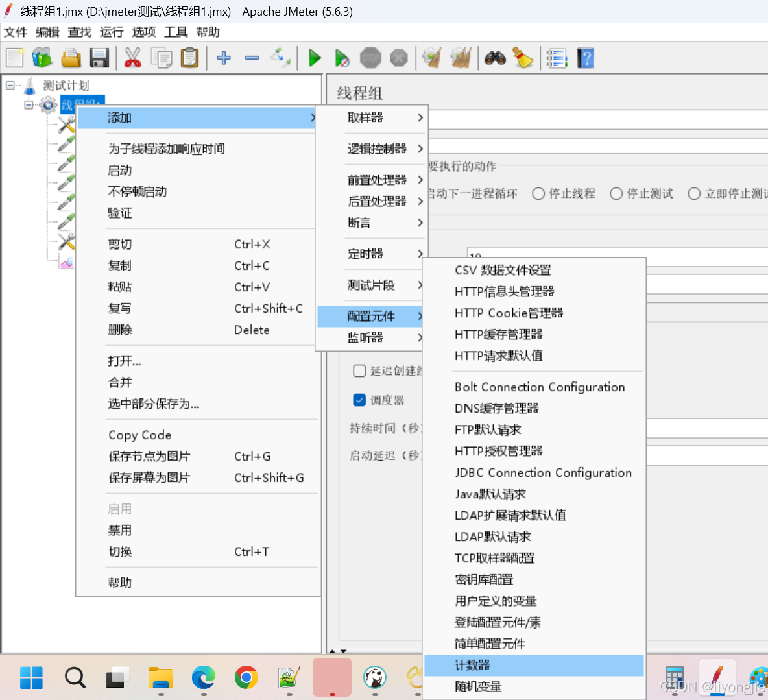Screen dimensions: 768x700
Task: Click the Clear All double broom icon
Action: 461,58
